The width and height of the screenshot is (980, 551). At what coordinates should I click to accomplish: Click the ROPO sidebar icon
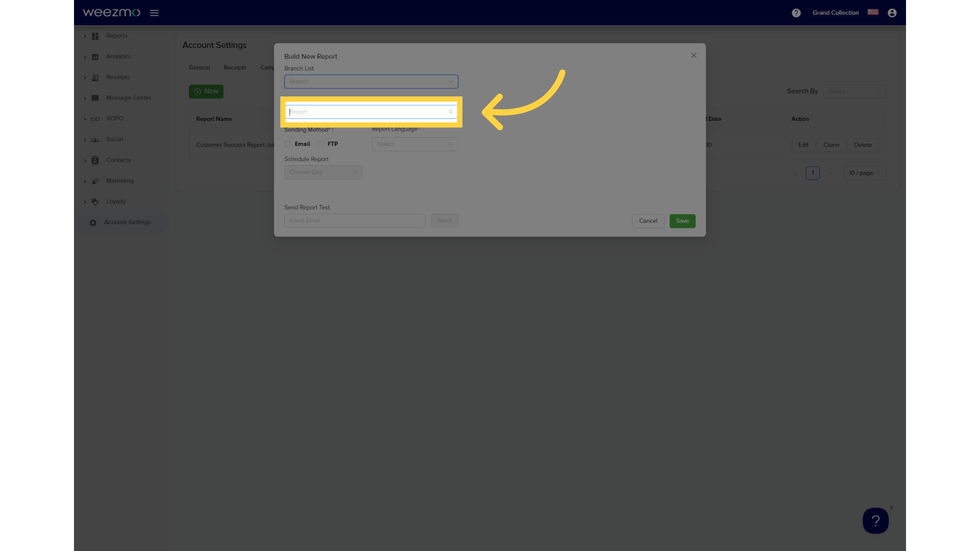point(95,118)
